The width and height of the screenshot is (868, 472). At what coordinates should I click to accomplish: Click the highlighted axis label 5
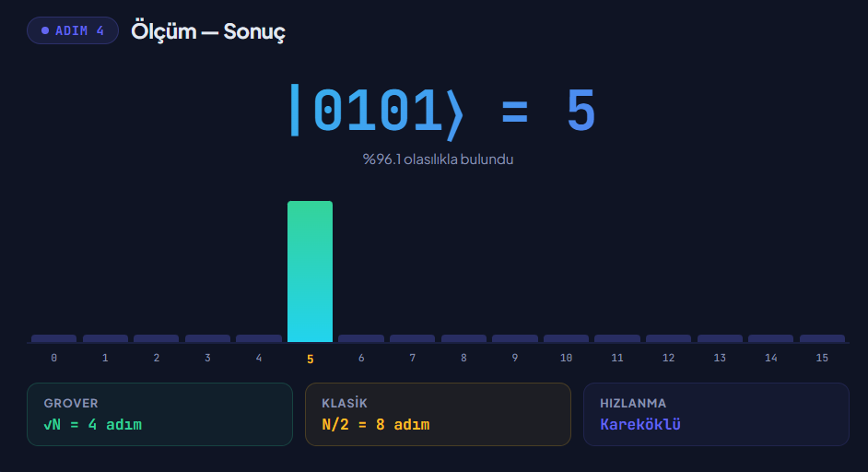pyautogui.click(x=310, y=360)
